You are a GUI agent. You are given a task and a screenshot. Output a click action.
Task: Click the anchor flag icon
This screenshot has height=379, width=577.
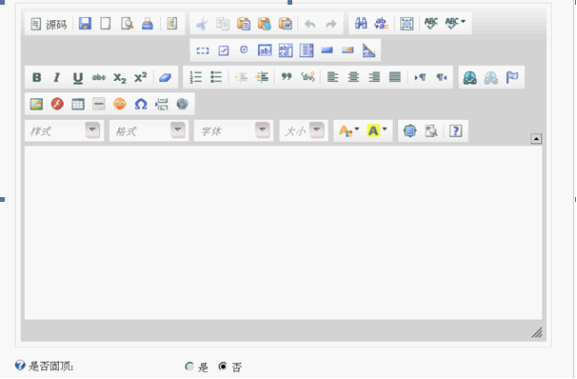(x=512, y=78)
